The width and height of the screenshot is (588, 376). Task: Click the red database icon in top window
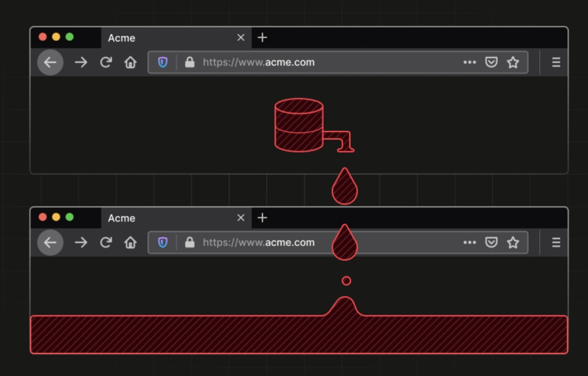point(300,125)
